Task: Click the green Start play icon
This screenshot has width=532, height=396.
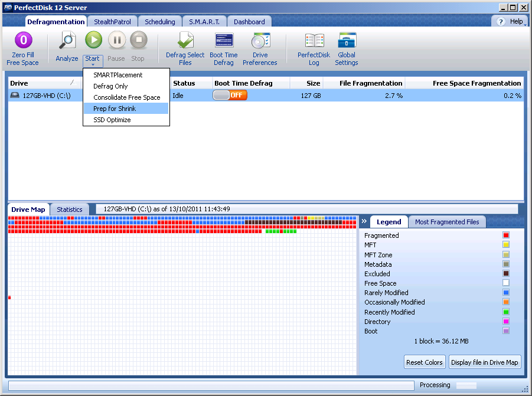Action: [93, 40]
